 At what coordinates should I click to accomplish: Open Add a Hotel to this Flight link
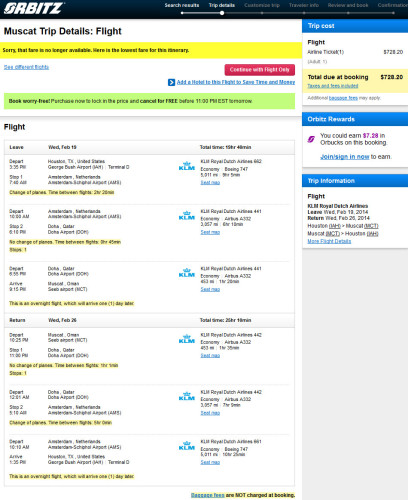coord(236,82)
